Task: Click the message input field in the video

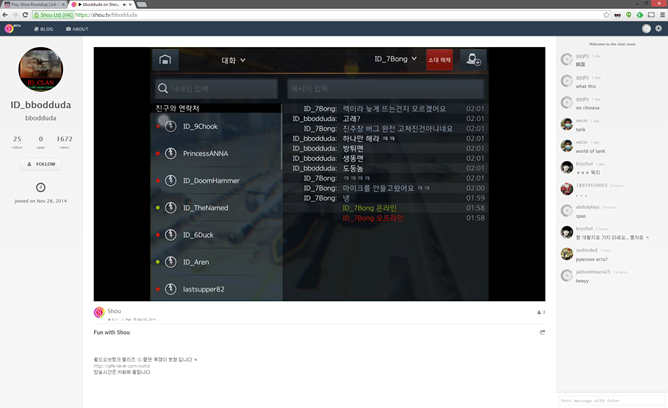Action: click(x=386, y=89)
